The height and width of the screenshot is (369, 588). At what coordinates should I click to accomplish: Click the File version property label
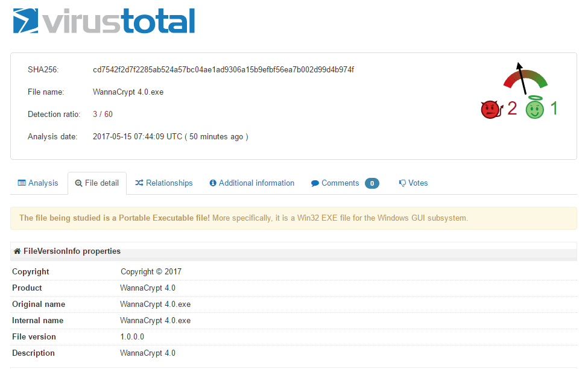point(34,337)
